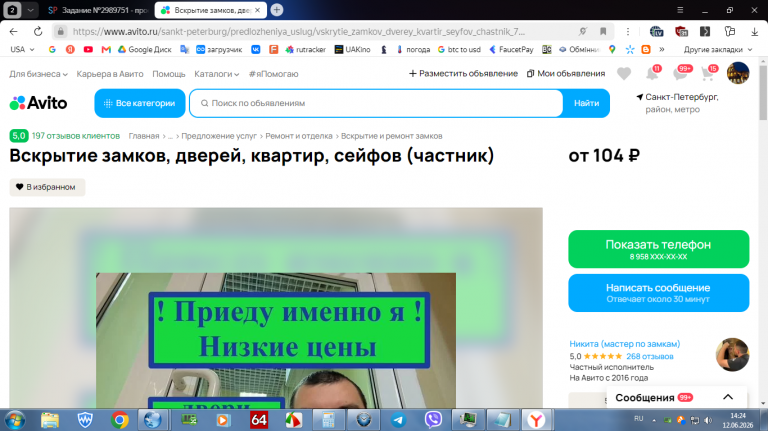Open the Помощь menu link

coord(168,74)
